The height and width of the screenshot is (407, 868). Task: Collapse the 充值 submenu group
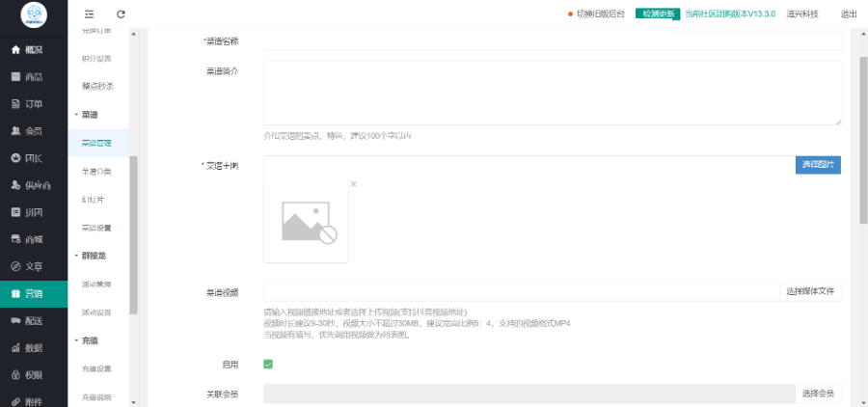click(x=88, y=340)
